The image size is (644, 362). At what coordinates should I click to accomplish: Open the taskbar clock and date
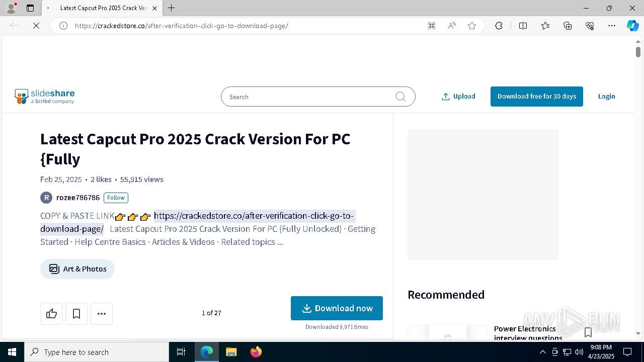point(601,352)
